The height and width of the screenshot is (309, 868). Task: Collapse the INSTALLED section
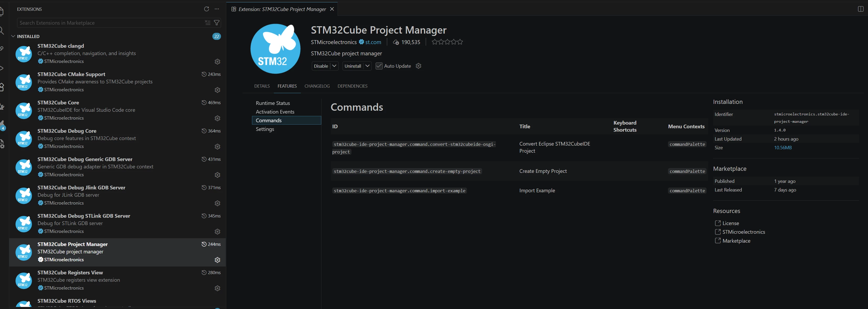pos(13,36)
